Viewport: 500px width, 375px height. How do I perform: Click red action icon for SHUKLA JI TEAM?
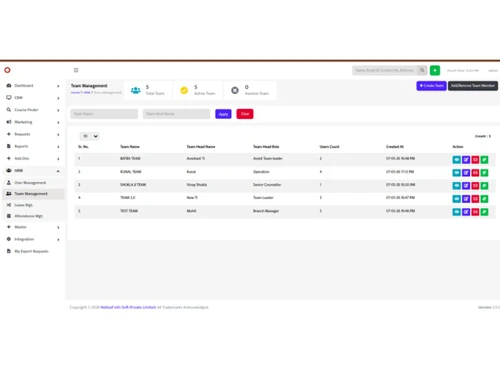coord(475,186)
